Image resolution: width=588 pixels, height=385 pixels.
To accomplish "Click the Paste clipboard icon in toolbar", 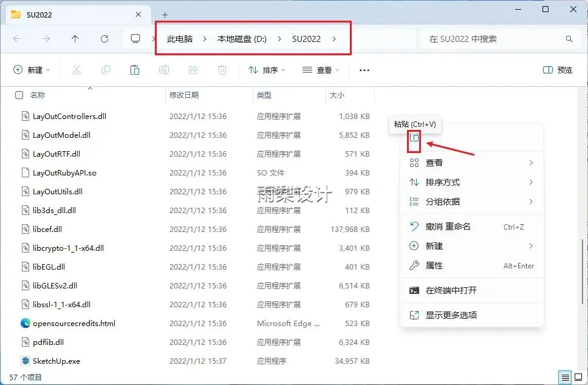I will tap(135, 70).
